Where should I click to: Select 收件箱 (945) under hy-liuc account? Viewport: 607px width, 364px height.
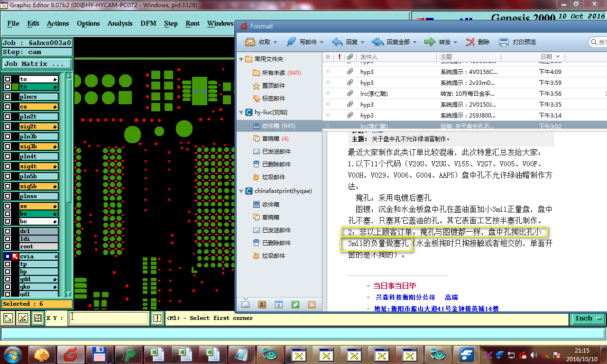click(279, 126)
